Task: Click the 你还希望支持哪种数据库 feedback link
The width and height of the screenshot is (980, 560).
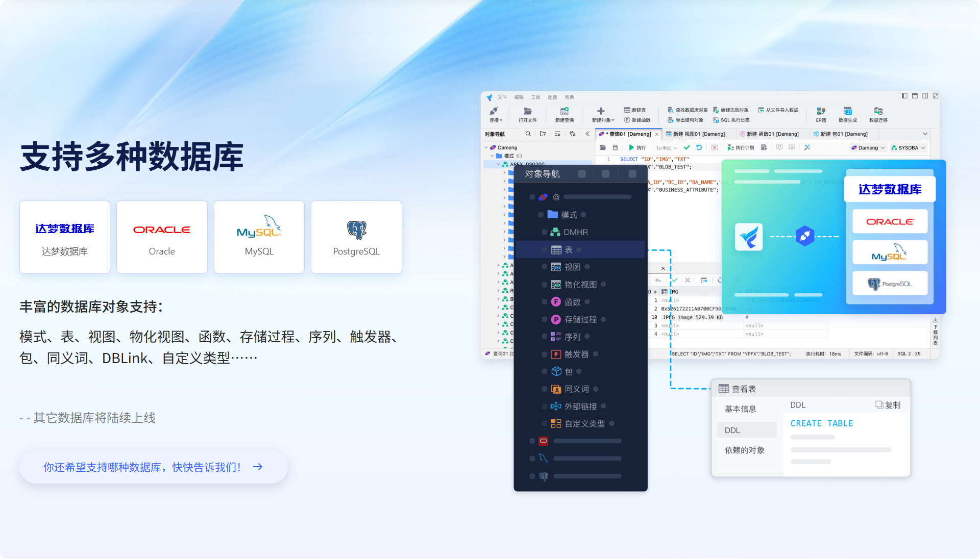Action: coord(153,467)
